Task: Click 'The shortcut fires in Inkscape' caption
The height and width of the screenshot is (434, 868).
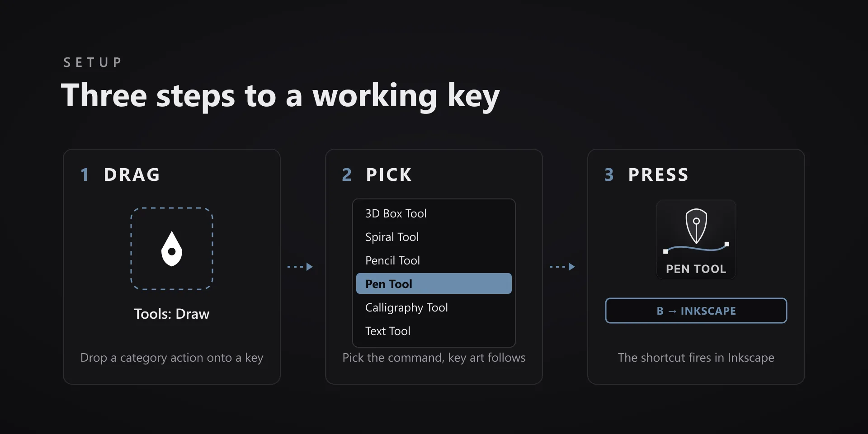Action: pyautogui.click(x=696, y=358)
